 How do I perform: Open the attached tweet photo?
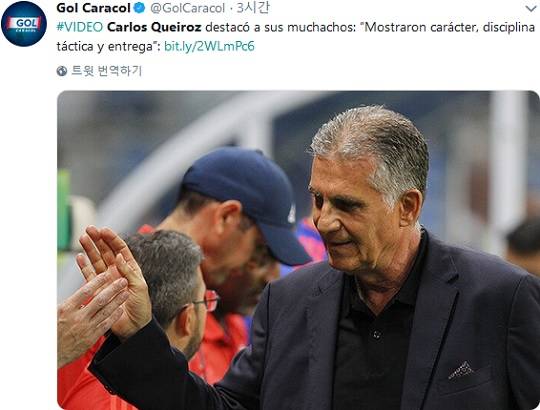298,250
